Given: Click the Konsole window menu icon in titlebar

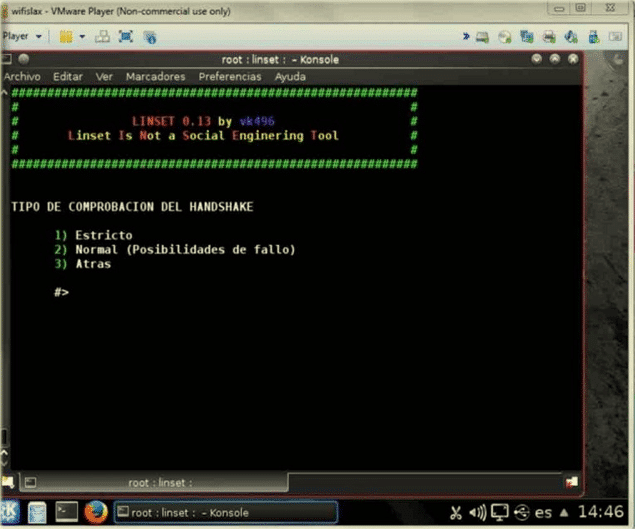Looking at the screenshot, I should pos(6,59).
